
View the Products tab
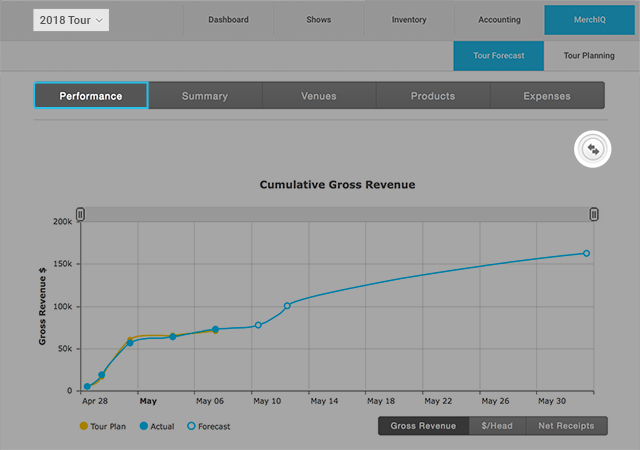coord(433,96)
